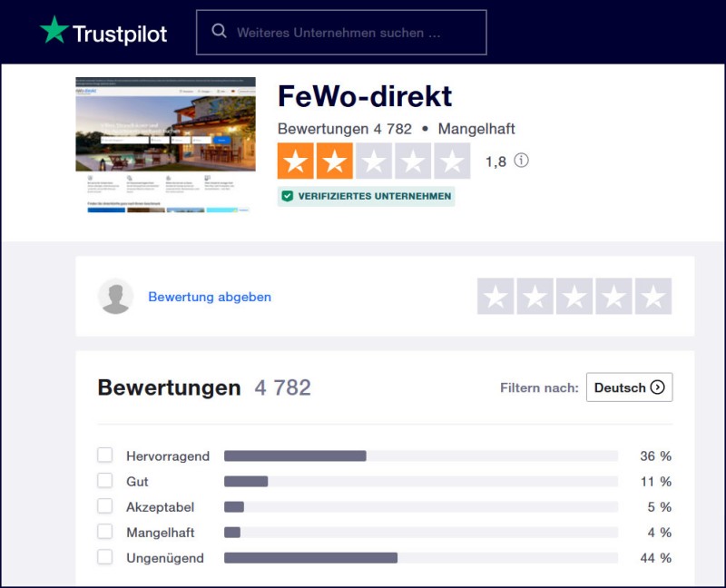Check the Ungenügend filter checkbox
Screen dimensions: 726x588
pyautogui.click(x=105, y=557)
